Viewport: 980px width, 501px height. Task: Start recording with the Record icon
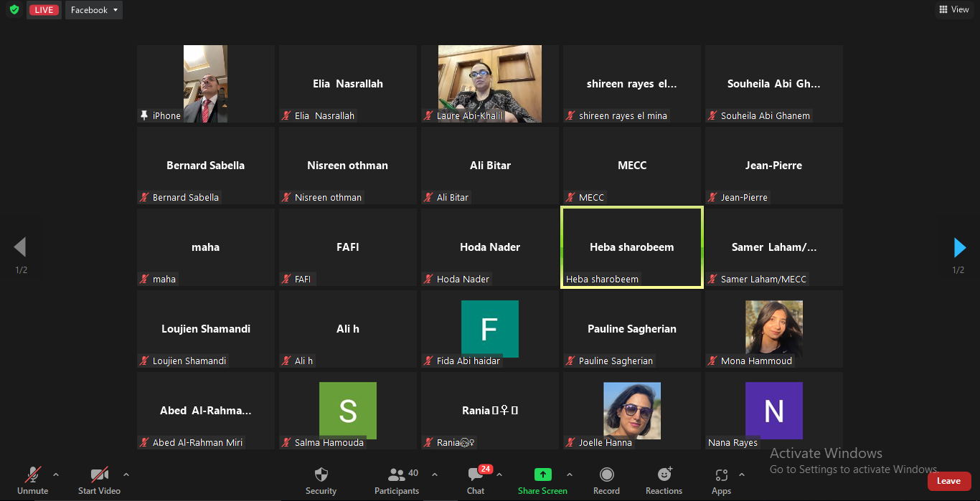click(606, 474)
